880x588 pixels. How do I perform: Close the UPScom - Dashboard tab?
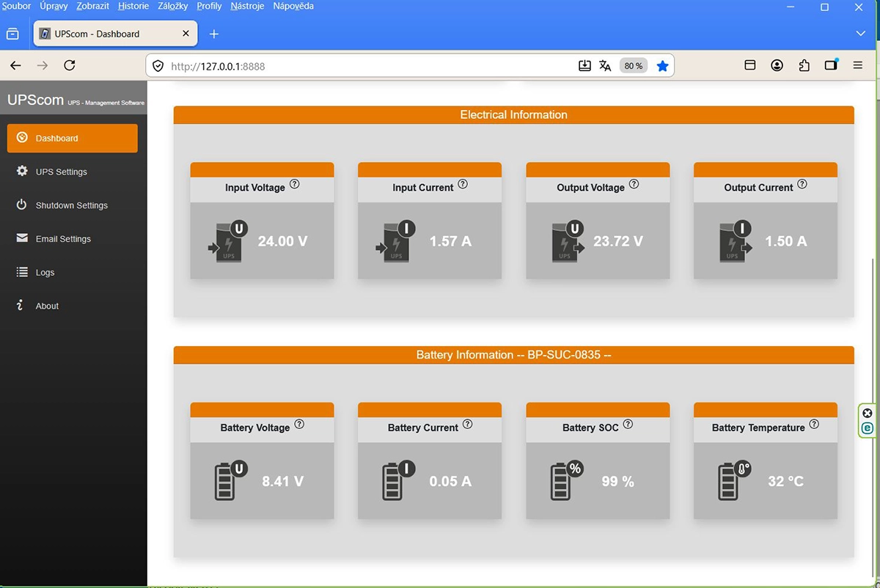[x=186, y=34]
